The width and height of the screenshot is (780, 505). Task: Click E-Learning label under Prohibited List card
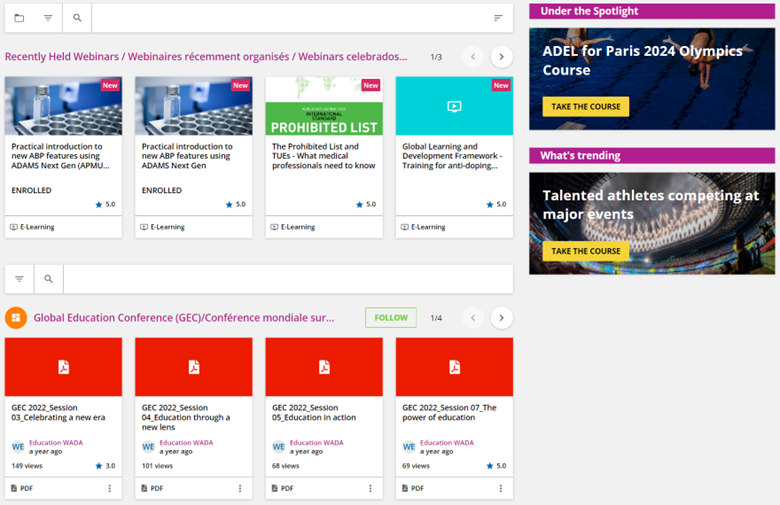[293, 227]
